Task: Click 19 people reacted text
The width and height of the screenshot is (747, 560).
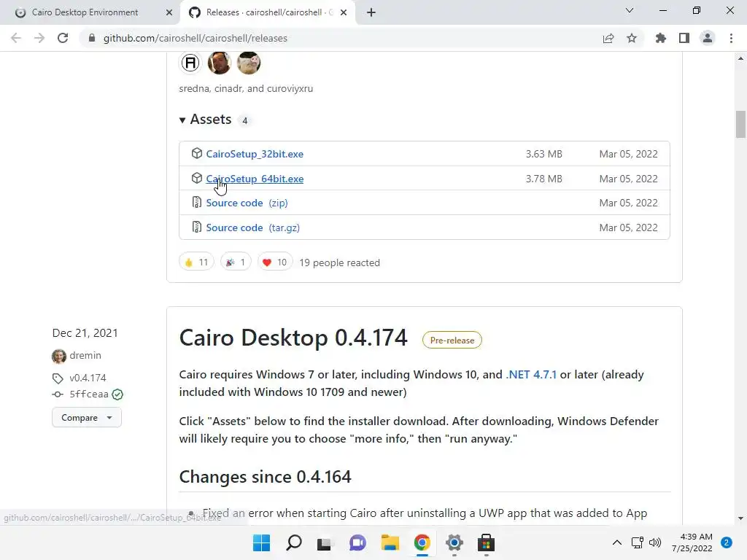Action: tap(339, 262)
